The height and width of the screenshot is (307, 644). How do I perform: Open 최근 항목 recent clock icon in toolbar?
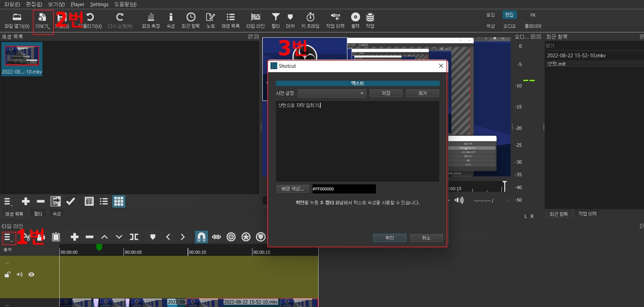191,17
